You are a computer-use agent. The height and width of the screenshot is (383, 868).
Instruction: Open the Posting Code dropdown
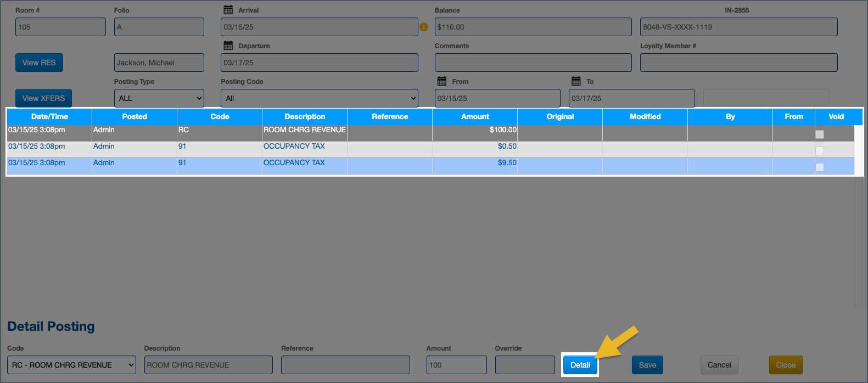319,98
